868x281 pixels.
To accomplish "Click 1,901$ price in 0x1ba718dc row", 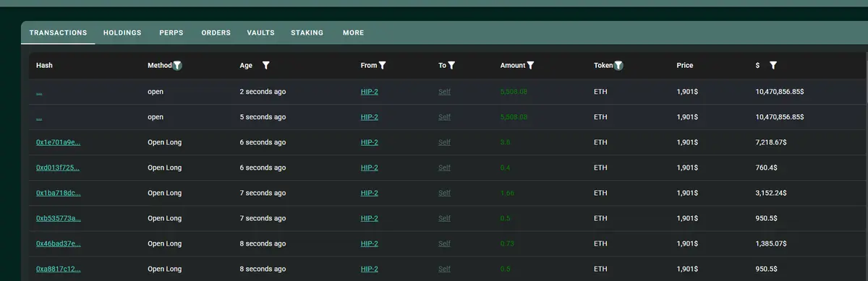I will click(x=686, y=193).
